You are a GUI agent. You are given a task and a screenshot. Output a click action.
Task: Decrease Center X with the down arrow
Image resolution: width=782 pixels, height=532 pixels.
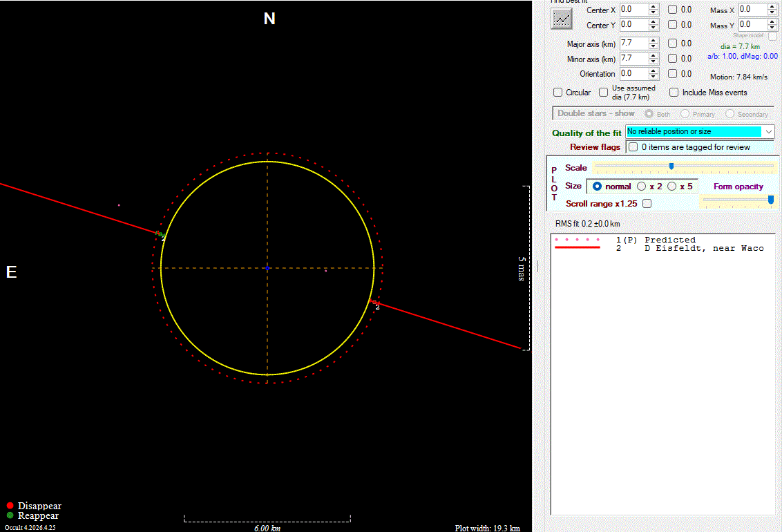point(654,12)
